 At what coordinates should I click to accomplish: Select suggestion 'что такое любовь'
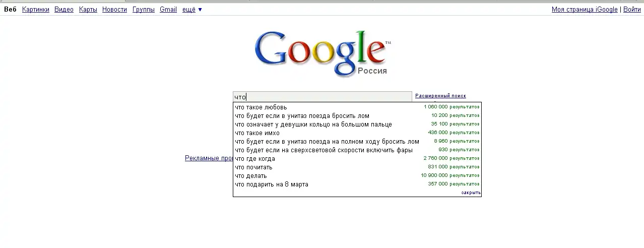(x=261, y=107)
